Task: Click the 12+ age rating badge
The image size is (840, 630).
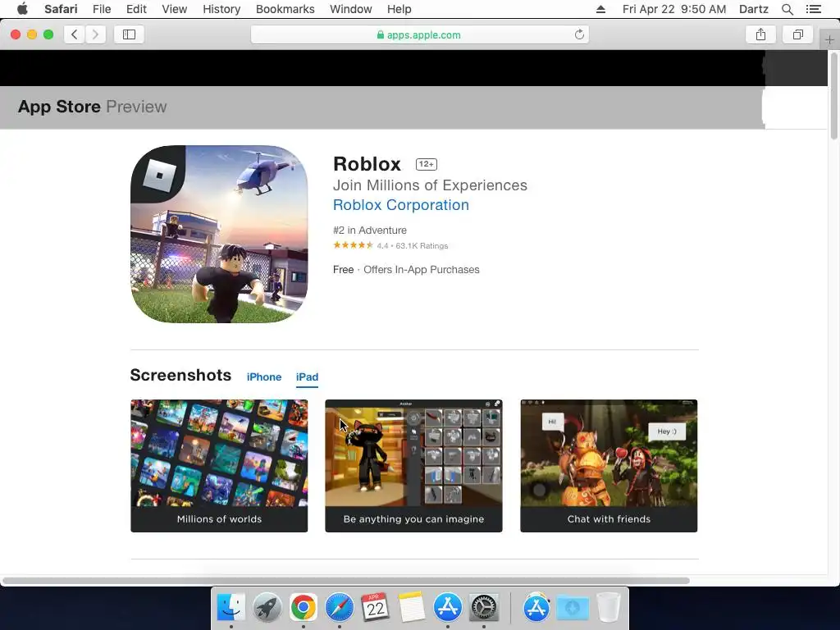Action: pyautogui.click(x=427, y=164)
